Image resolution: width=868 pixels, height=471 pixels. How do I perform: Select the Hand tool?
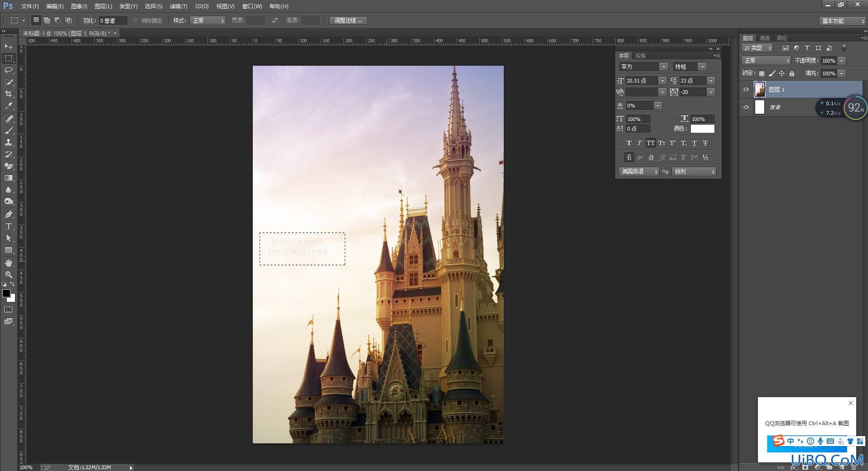coord(9,263)
